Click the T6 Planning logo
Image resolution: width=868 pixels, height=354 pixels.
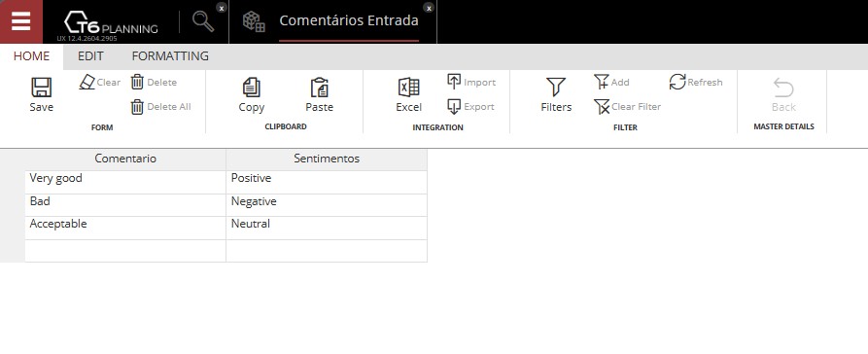coord(111,23)
